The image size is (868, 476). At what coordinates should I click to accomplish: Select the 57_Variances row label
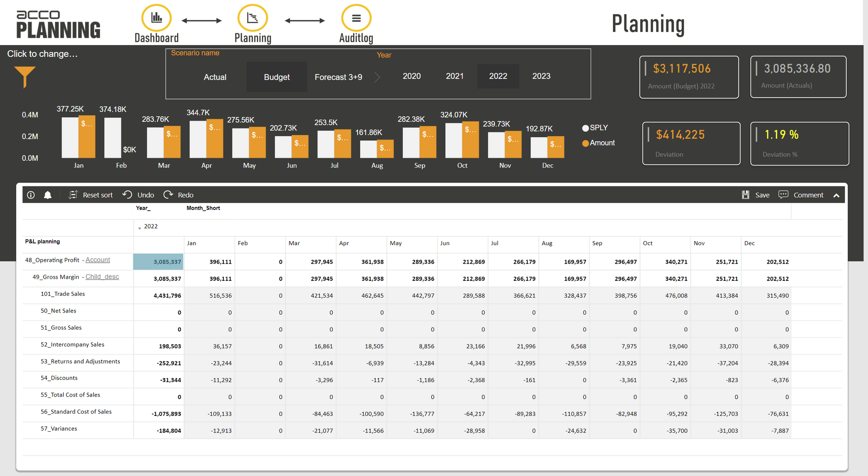[59, 429]
